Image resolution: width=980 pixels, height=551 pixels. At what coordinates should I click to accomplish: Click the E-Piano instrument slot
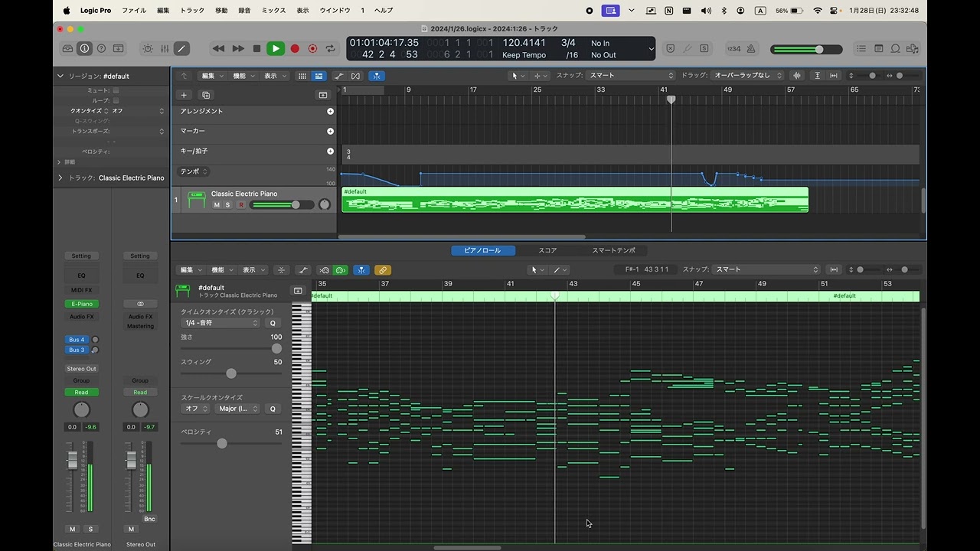click(81, 304)
